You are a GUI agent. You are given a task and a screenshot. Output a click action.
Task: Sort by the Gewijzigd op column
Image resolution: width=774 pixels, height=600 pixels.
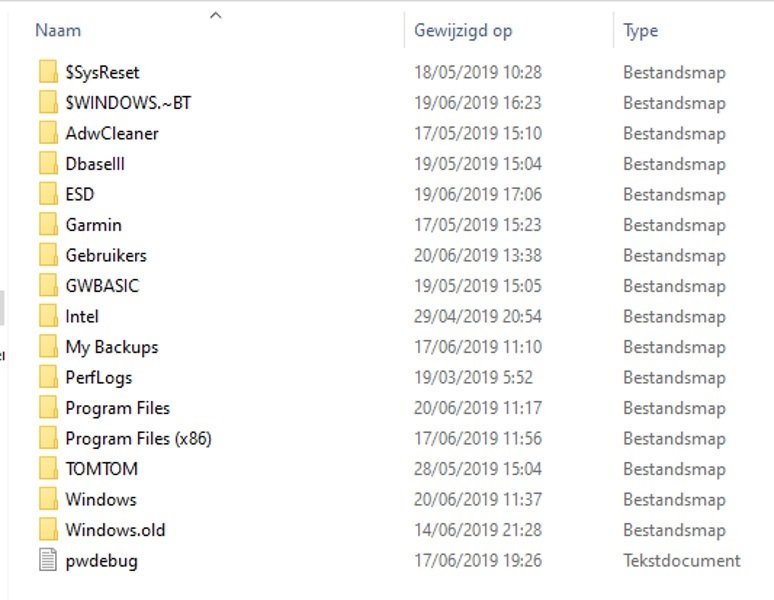(x=463, y=31)
